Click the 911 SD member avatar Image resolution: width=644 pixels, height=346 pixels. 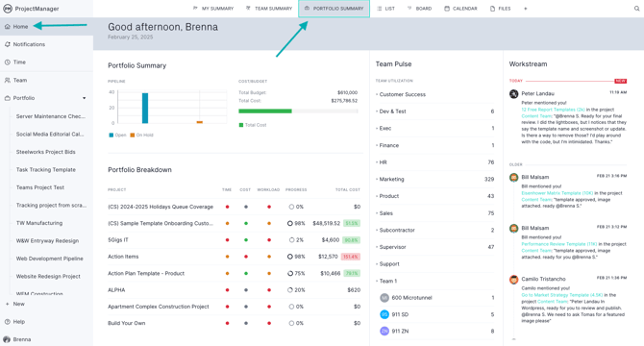(384, 314)
